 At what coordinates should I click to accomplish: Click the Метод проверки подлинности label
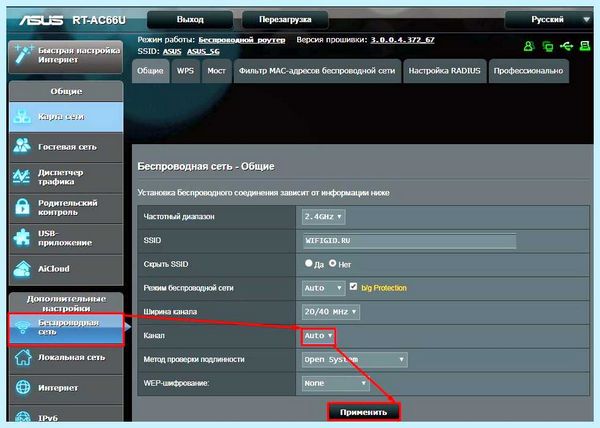point(194,360)
